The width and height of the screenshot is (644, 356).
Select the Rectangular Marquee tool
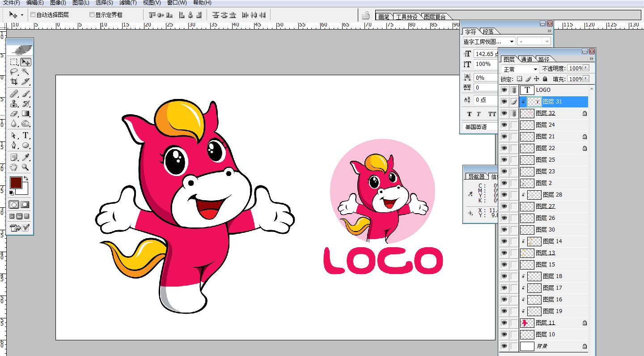point(14,62)
